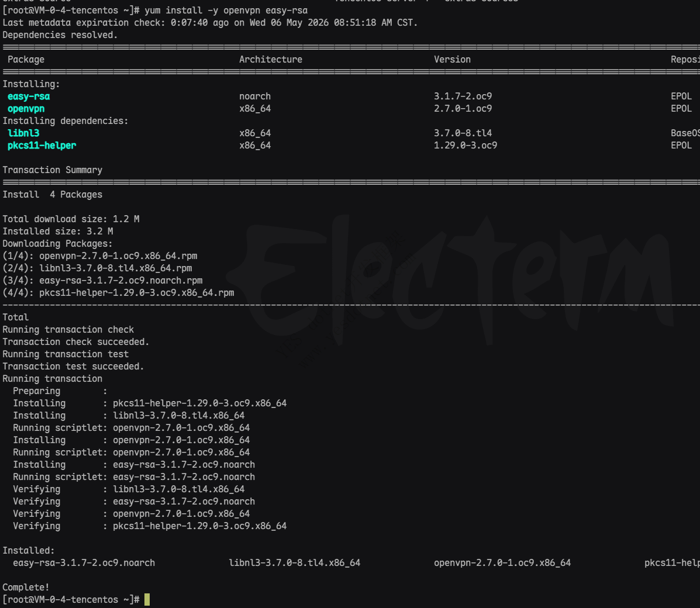Click the root prompt after Complete!

(71, 599)
